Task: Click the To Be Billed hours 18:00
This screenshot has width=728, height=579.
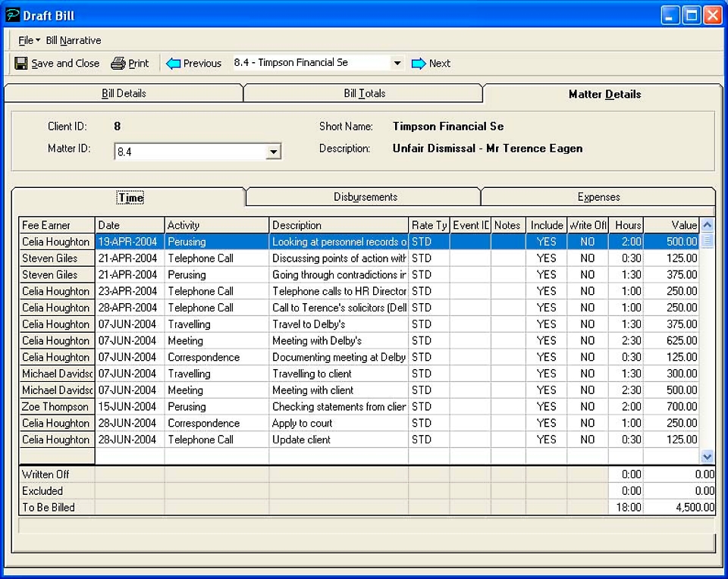Action: 626,507
